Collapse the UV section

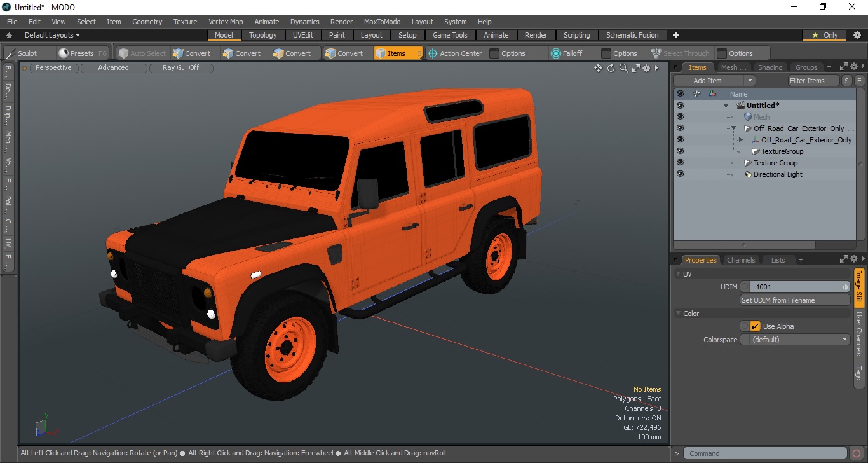pos(678,274)
